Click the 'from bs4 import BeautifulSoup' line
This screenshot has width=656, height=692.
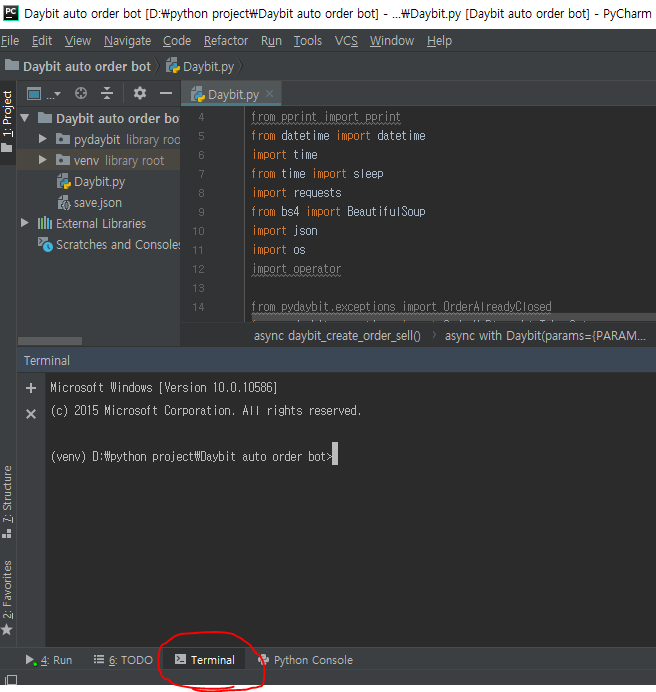tap(339, 212)
